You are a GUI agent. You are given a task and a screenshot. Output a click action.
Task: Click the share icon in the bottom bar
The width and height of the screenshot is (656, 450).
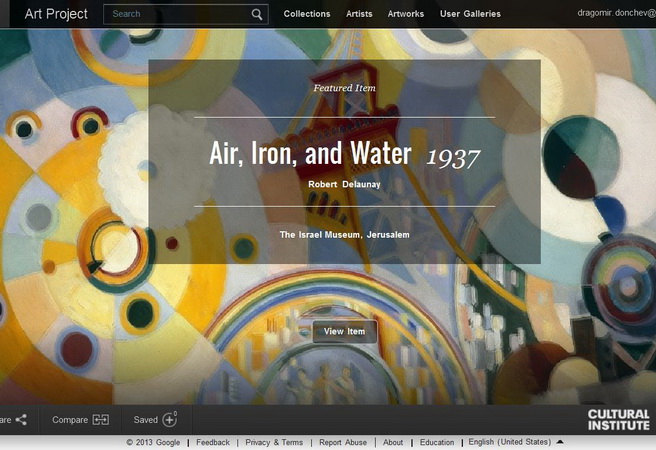pyautogui.click(x=21, y=420)
